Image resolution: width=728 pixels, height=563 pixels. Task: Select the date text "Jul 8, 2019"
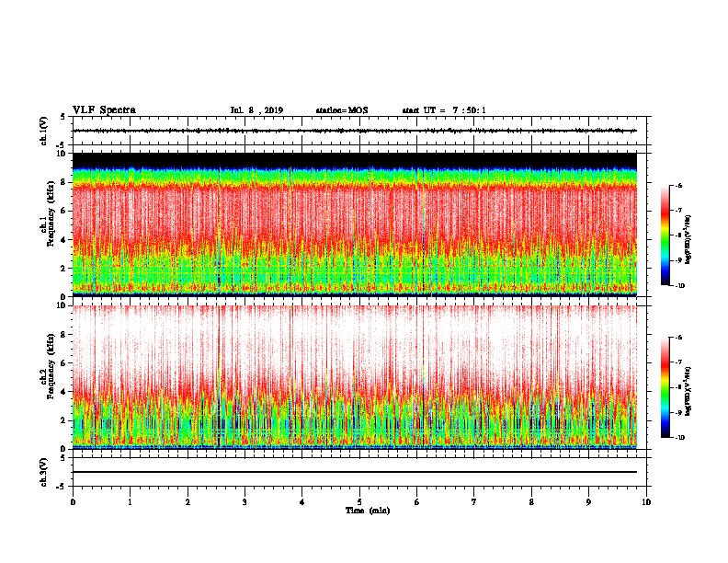pyautogui.click(x=256, y=110)
